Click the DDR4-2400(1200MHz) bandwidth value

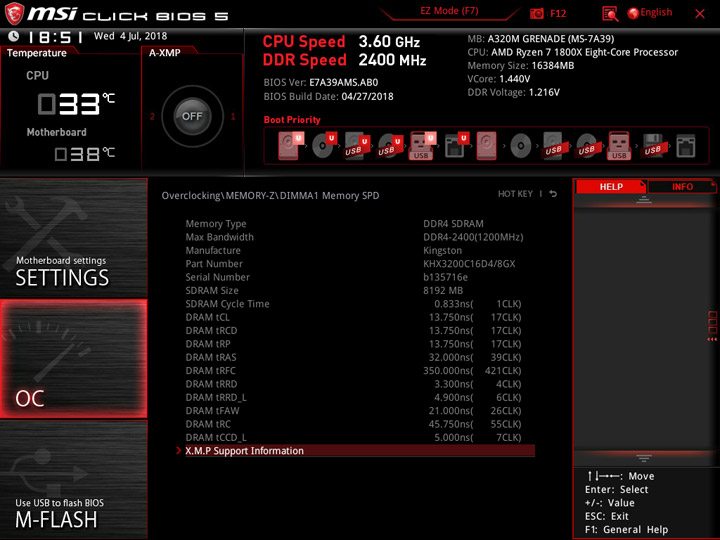pos(473,237)
